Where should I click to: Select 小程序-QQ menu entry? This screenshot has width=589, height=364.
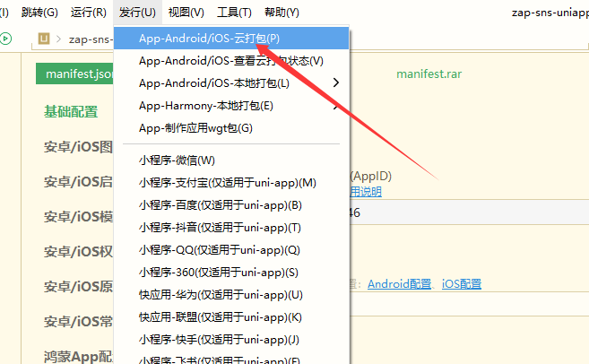coord(231,250)
